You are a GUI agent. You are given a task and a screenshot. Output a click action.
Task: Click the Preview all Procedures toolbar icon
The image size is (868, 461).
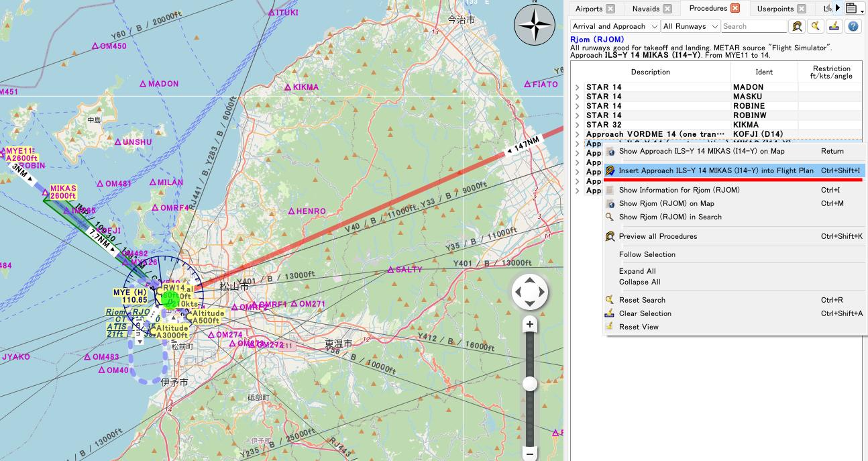click(797, 26)
